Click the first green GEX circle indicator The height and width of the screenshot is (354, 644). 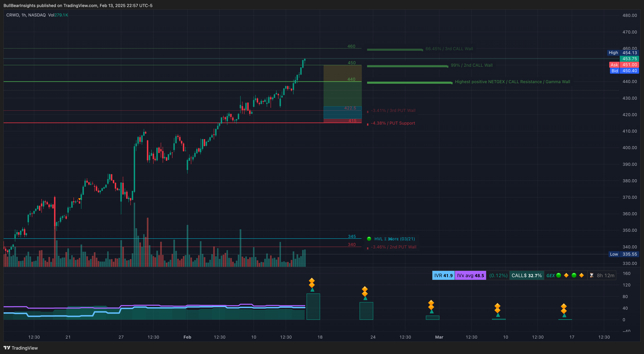(x=559, y=275)
